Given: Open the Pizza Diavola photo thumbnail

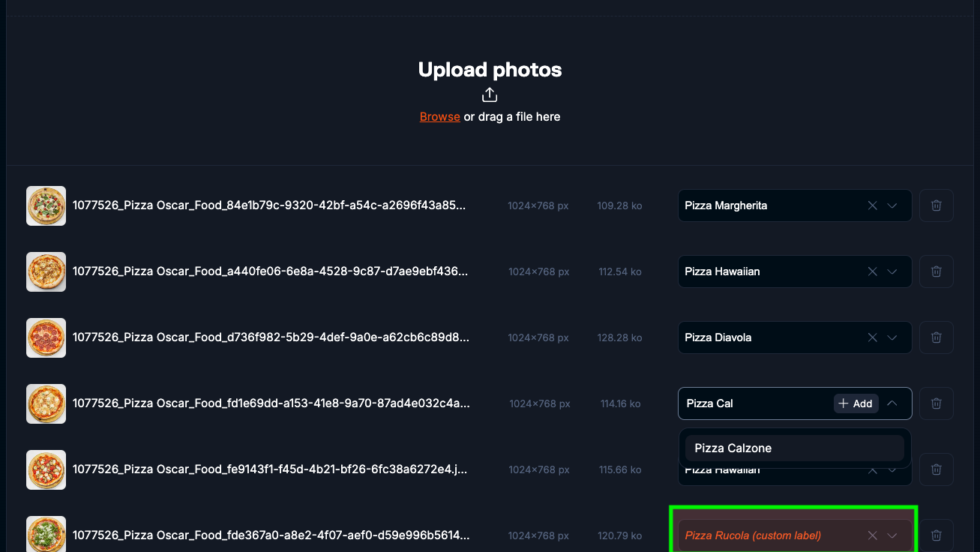Looking at the screenshot, I should click(46, 337).
